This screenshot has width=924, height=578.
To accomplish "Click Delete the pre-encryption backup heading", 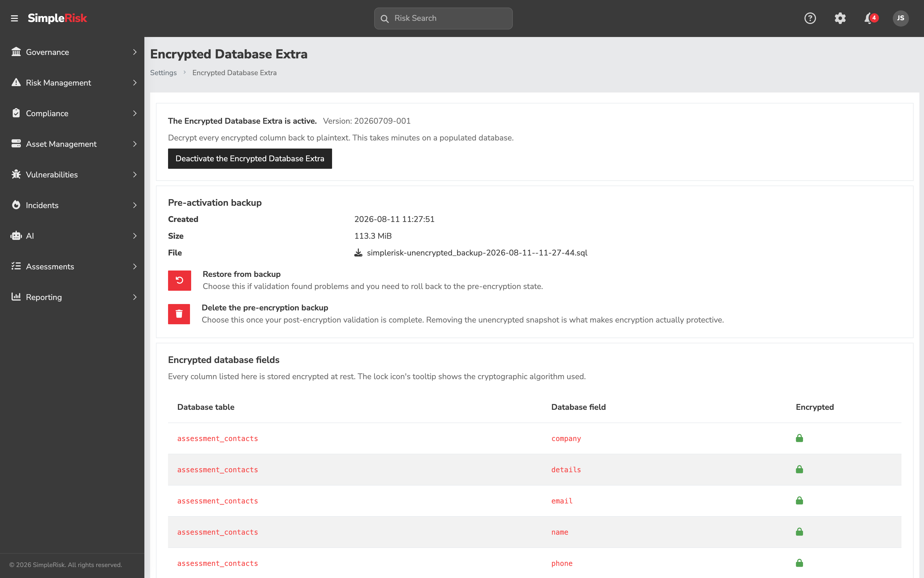I will point(264,308).
